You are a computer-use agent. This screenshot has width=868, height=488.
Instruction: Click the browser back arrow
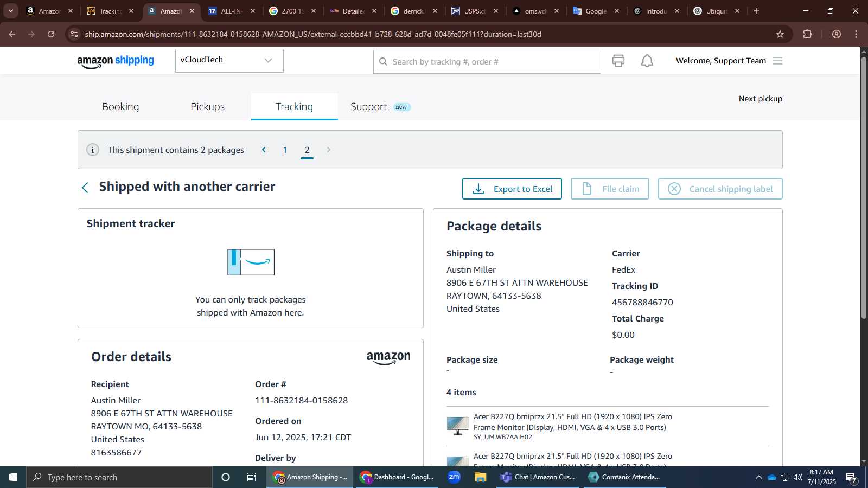(x=12, y=34)
